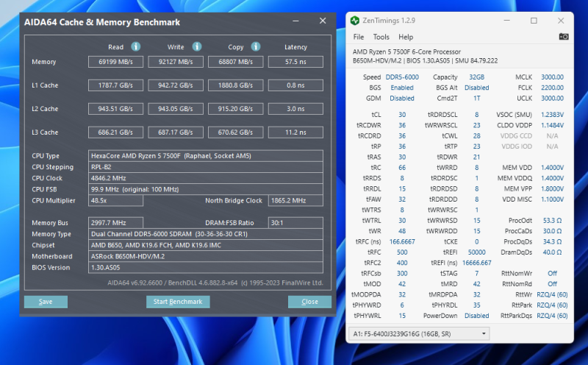
Task: Click PowerDown value Disabled
Action: (x=476, y=316)
